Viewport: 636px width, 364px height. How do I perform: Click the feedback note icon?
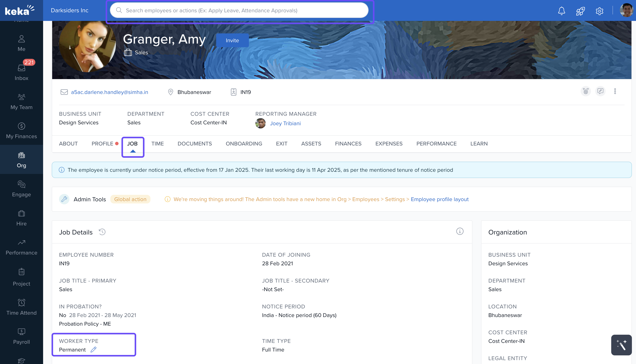(x=600, y=91)
